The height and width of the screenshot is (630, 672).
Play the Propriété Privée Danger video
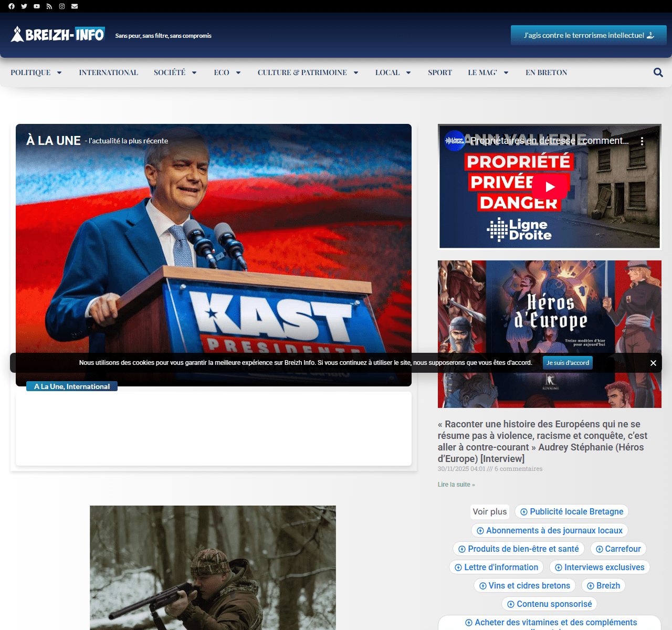click(x=550, y=186)
